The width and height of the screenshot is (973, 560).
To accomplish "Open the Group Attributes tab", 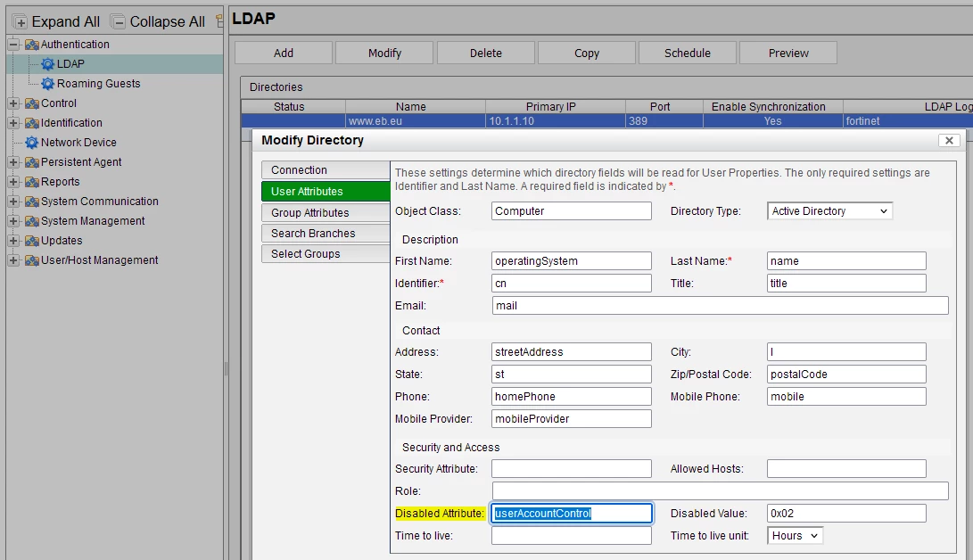I will (326, 213).
